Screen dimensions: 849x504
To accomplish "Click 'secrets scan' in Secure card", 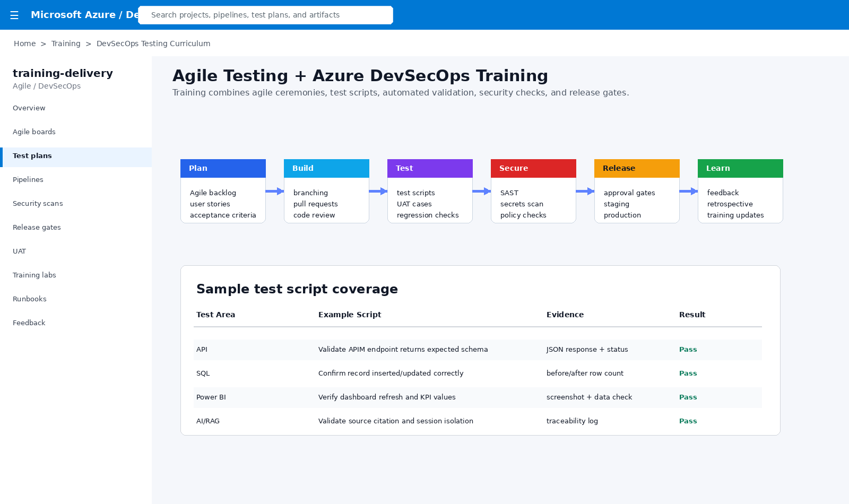I will coord(522,204).
